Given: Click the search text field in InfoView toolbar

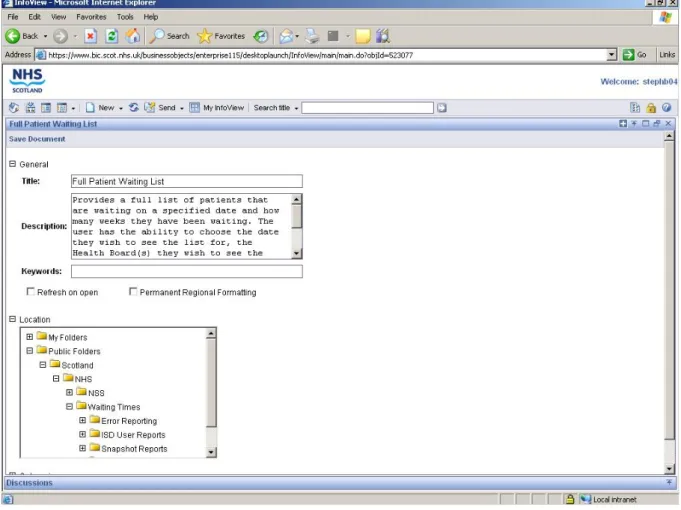Looking at the screenshot, I should pos(367,108).
